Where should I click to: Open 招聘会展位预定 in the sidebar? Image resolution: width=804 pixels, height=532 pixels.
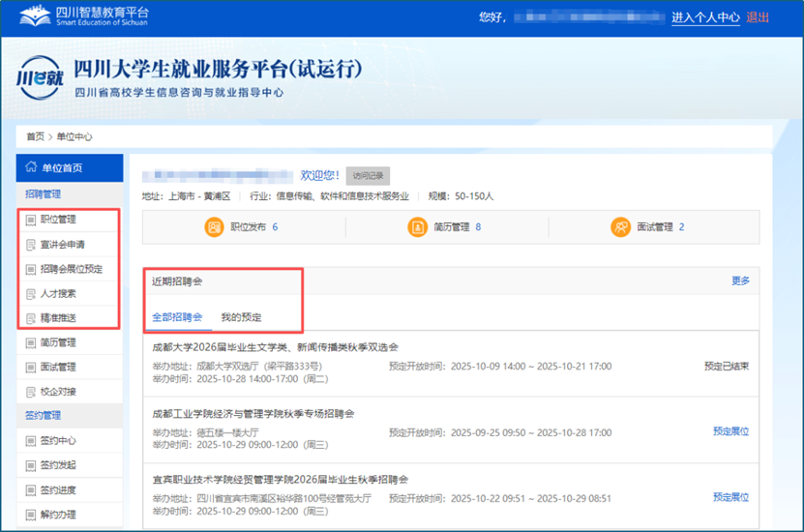pos(71,270)
